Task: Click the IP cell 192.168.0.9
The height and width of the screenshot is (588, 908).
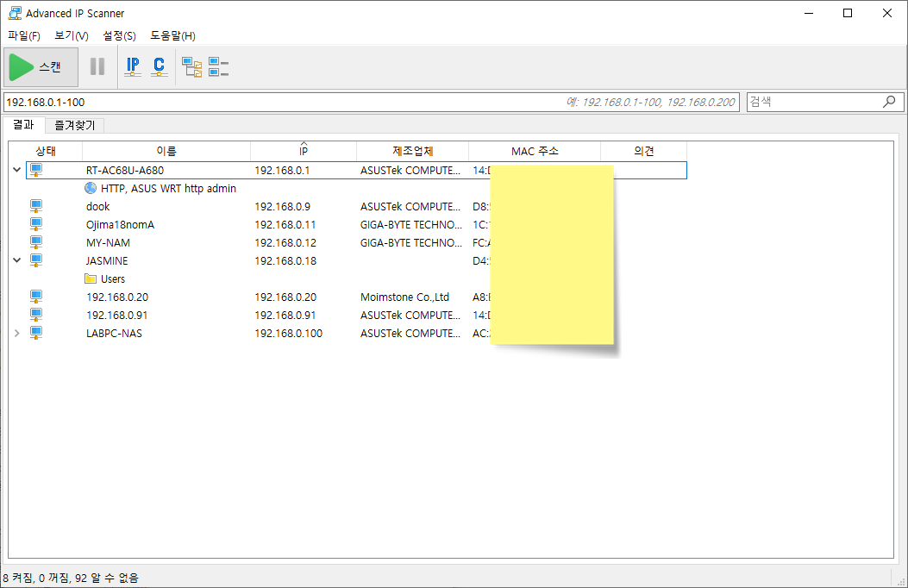Action: (282, 207)
